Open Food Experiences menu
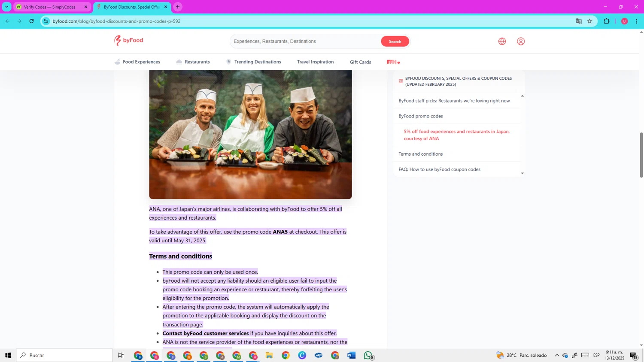 click(x=137, y=62)
